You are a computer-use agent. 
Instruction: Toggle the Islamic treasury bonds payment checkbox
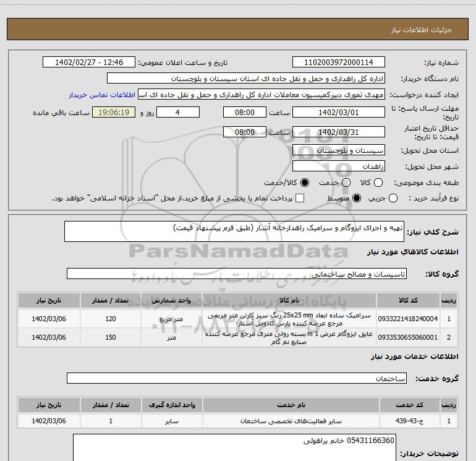click(x=300, y=198)
